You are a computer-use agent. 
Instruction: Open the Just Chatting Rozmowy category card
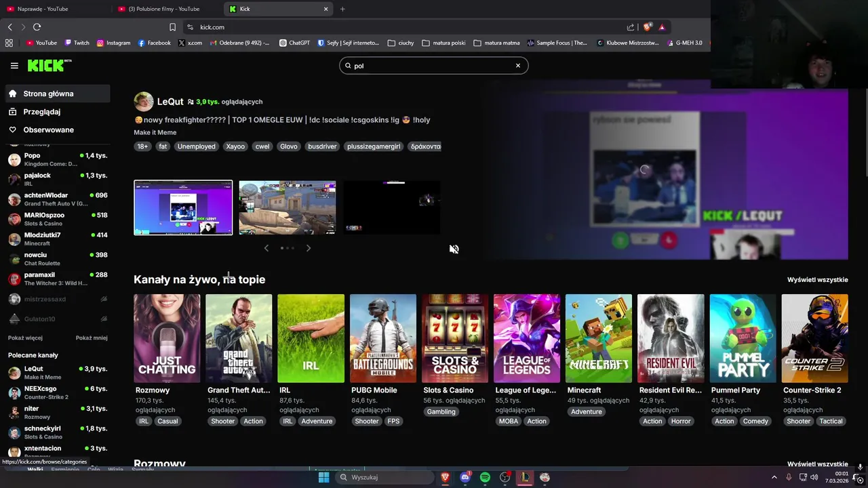pos(167,338)
